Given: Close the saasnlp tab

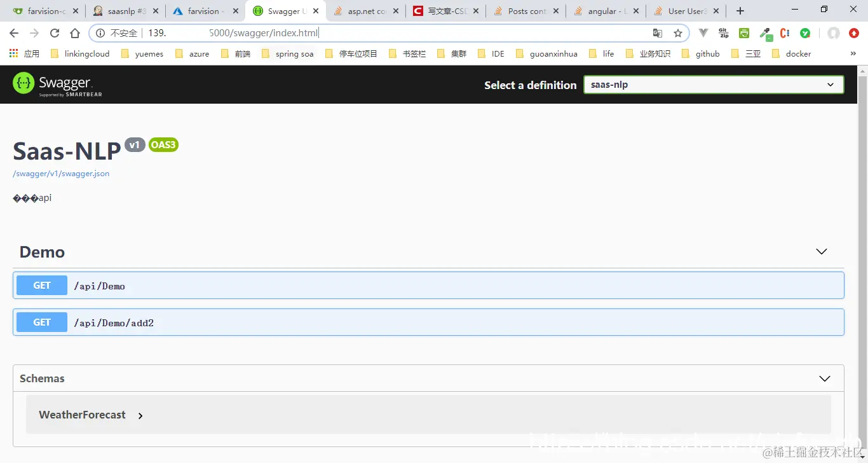Looking at the screenshot, I should coord(156,11).
